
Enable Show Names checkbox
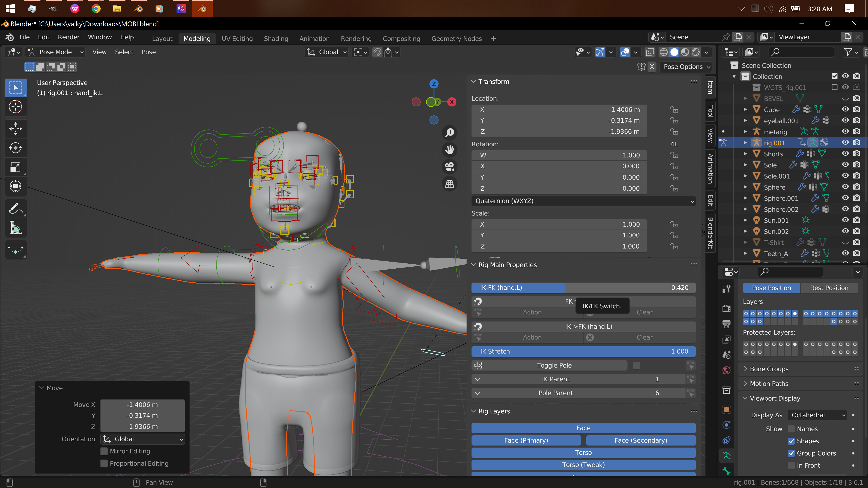click(x=791, y=429)
